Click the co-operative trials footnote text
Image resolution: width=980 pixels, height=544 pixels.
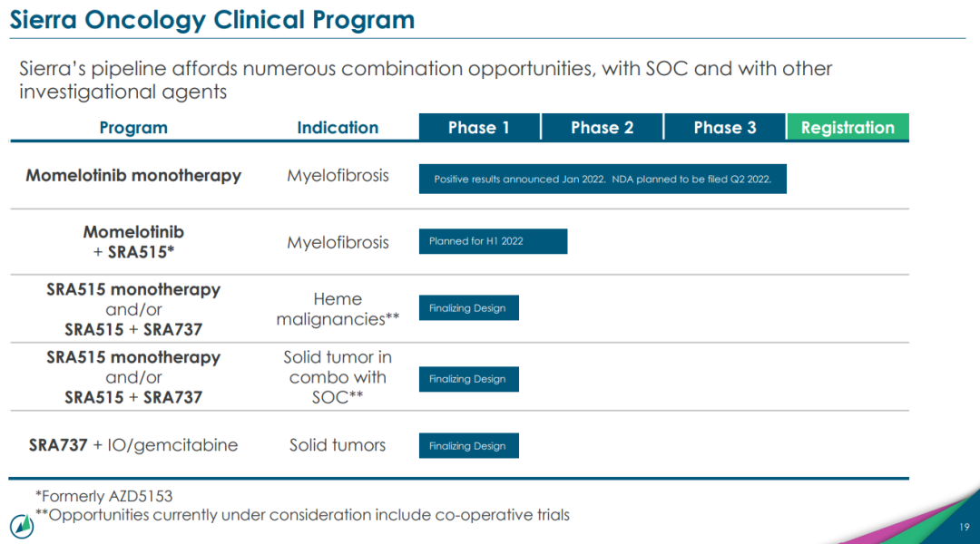(x=302, y=515)
